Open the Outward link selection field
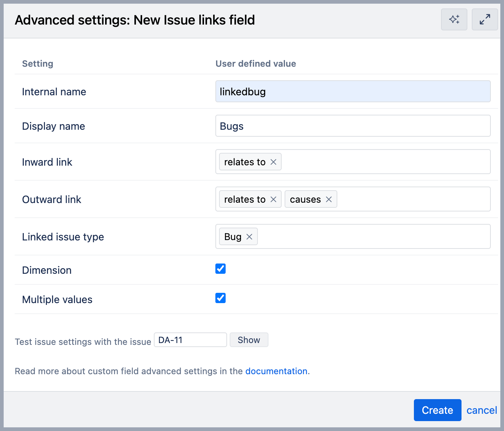Screen dimensions: 504x431 pos(412,199)
